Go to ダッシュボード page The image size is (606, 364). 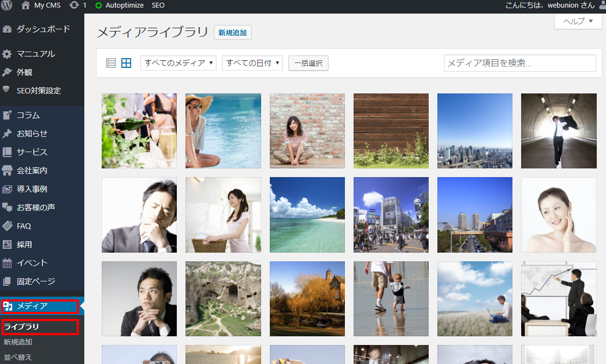[x=44, y=29]
